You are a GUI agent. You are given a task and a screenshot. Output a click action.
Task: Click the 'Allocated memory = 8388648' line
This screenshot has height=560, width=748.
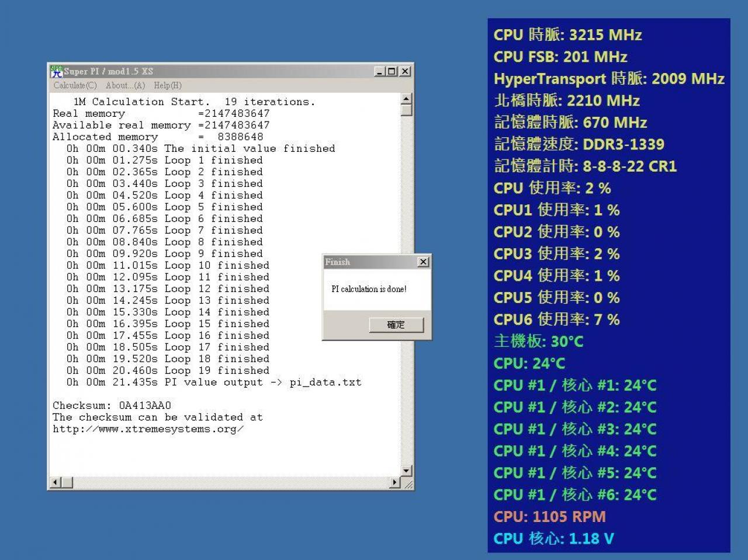[x=158, y=137]
